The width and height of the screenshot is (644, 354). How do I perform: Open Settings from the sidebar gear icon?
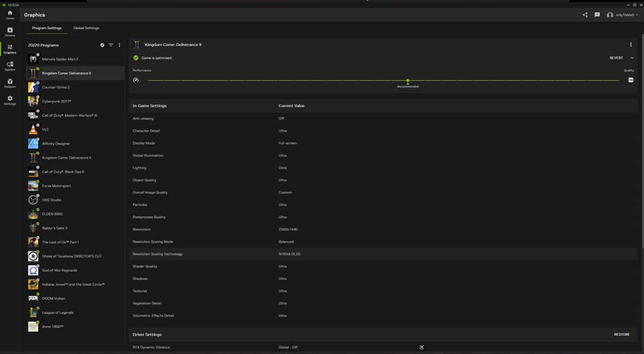tap(10, 100)
